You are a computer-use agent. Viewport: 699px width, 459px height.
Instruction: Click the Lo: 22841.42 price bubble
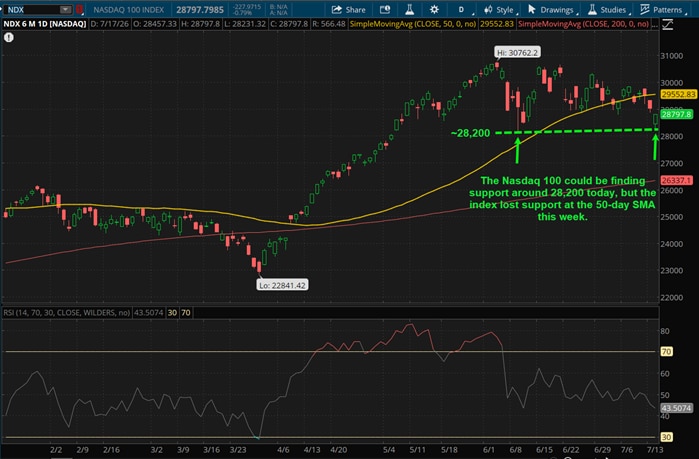tap(282, 285)
